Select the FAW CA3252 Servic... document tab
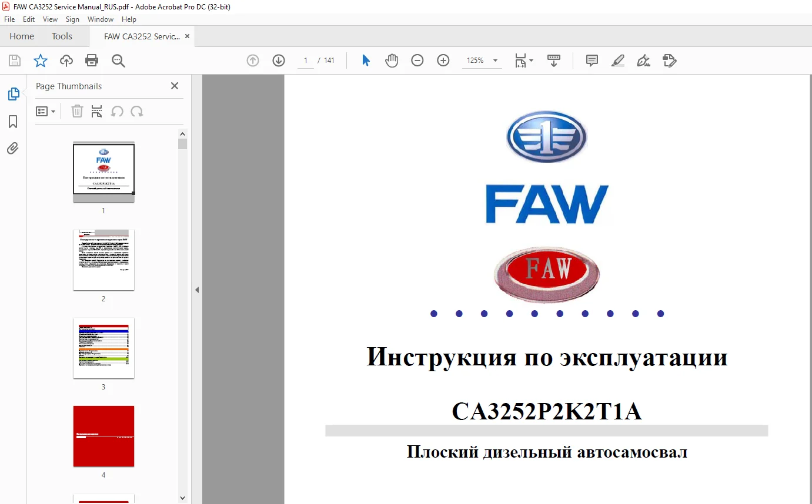Viewport: 812px width, 504px height. [142, 36]
